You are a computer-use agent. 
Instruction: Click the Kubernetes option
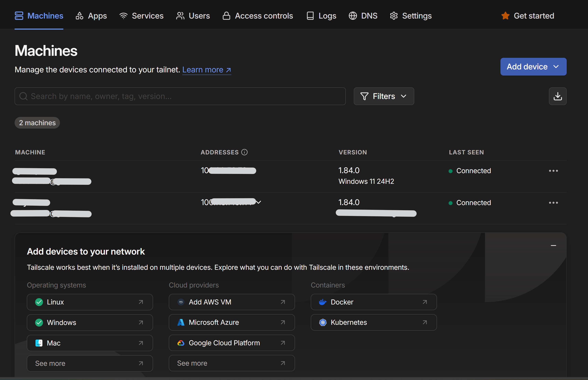coord(373,322)
